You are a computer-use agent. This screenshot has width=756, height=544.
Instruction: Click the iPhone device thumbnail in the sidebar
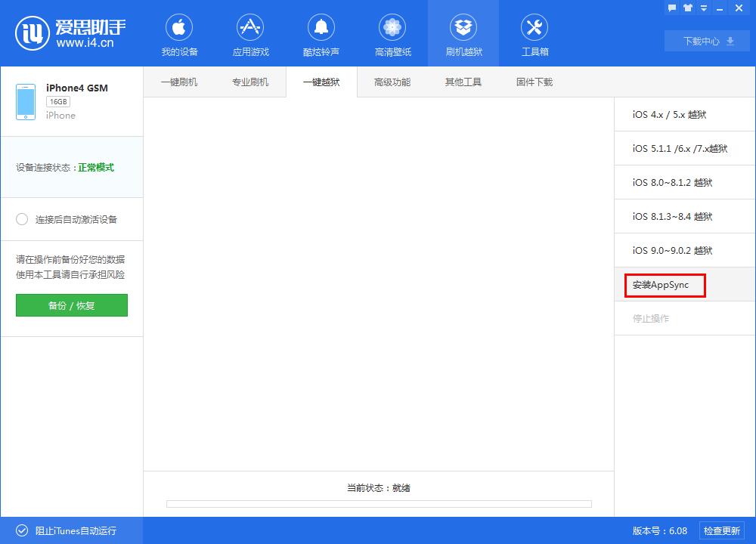(25, 101)
